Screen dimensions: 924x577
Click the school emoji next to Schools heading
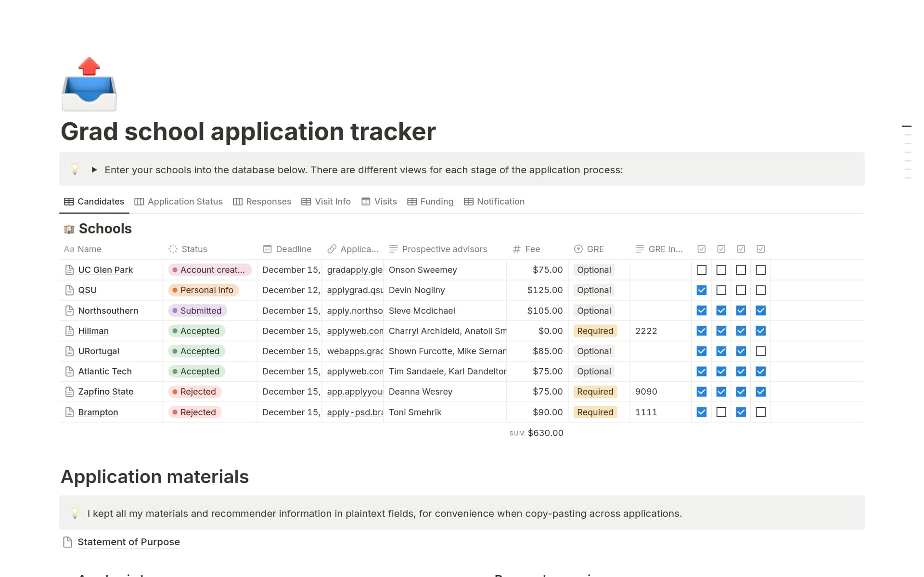(x=69, y=229)
